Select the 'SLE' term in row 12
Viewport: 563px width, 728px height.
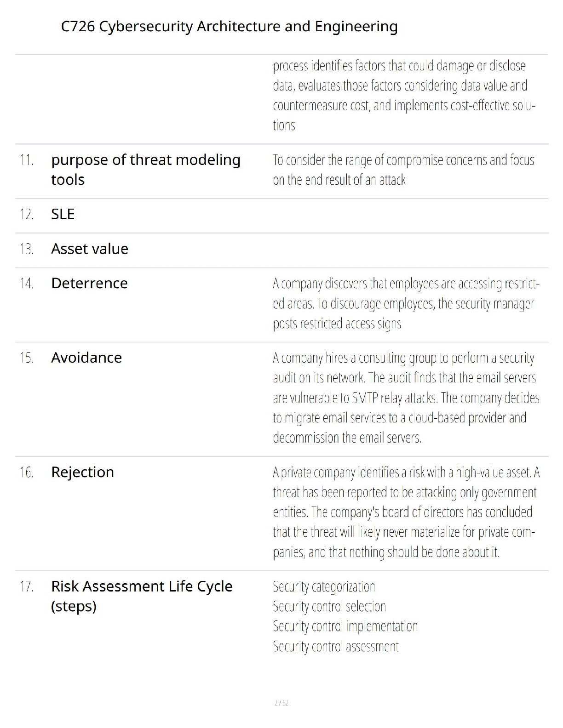[x=63, y=214]
